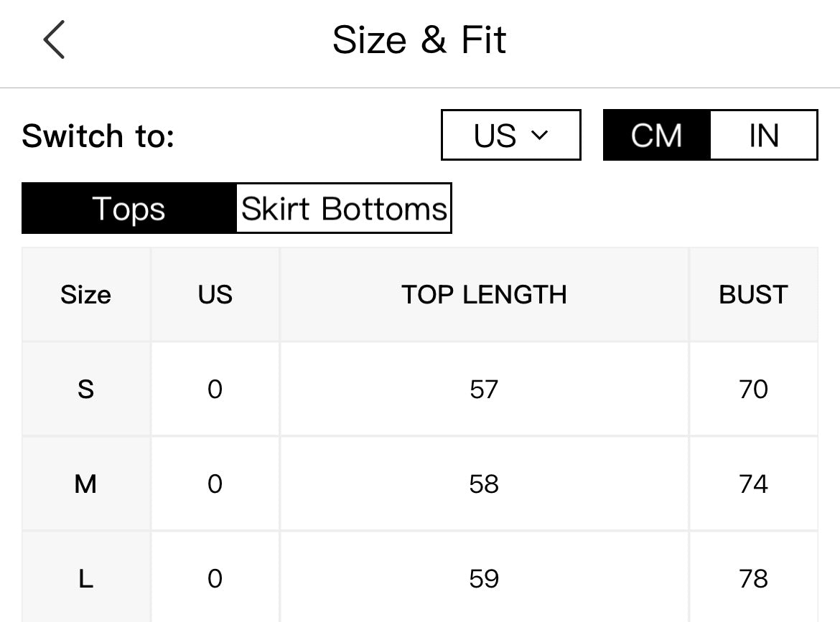840x622 pixels.
Task: Switch measurement units to IN
Action: (764, 135)
